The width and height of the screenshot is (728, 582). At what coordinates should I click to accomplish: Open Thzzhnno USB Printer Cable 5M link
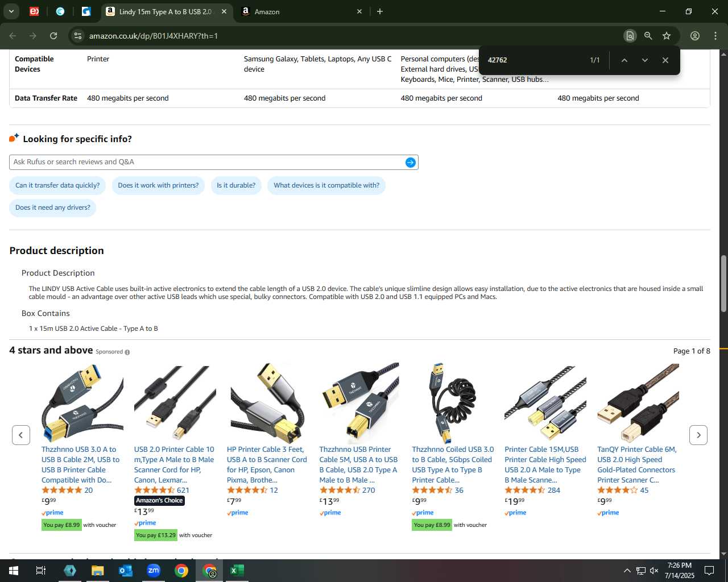358,465
